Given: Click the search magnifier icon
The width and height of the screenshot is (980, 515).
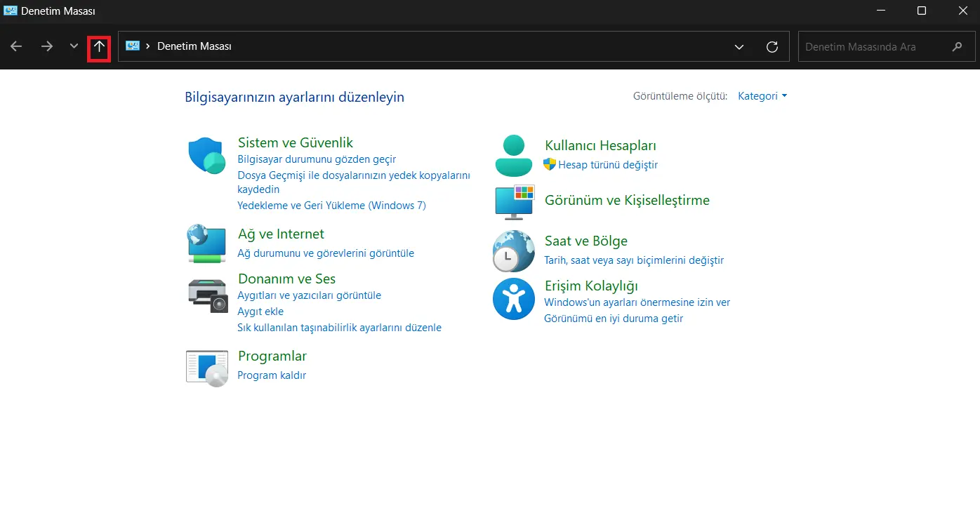Looking at the screenshot, I should tap(958, 47).
